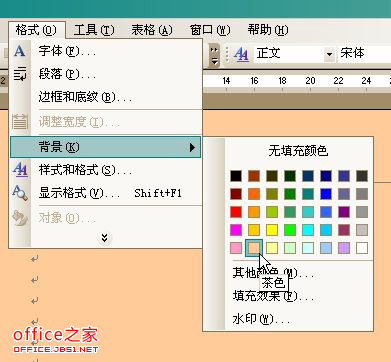Pick the violet purple swatch

pyautogui.click(x=344, y=212)
